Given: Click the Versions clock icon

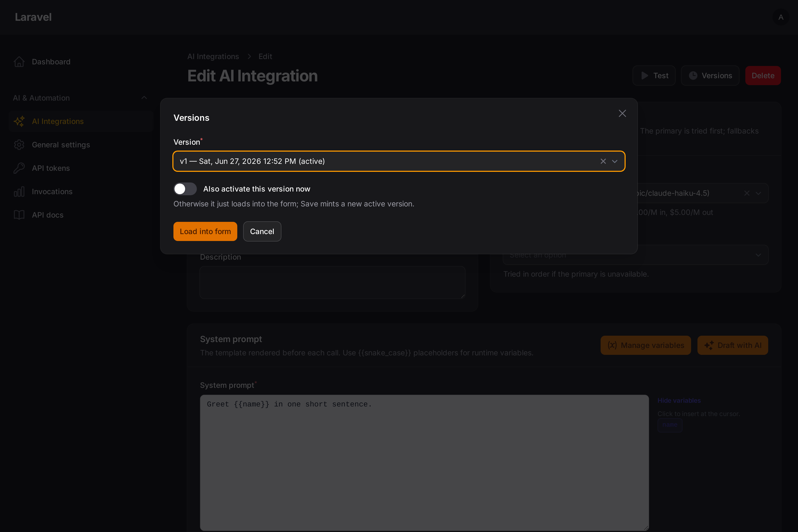Looking at the screenshot, I should click(x=693, y=76).
